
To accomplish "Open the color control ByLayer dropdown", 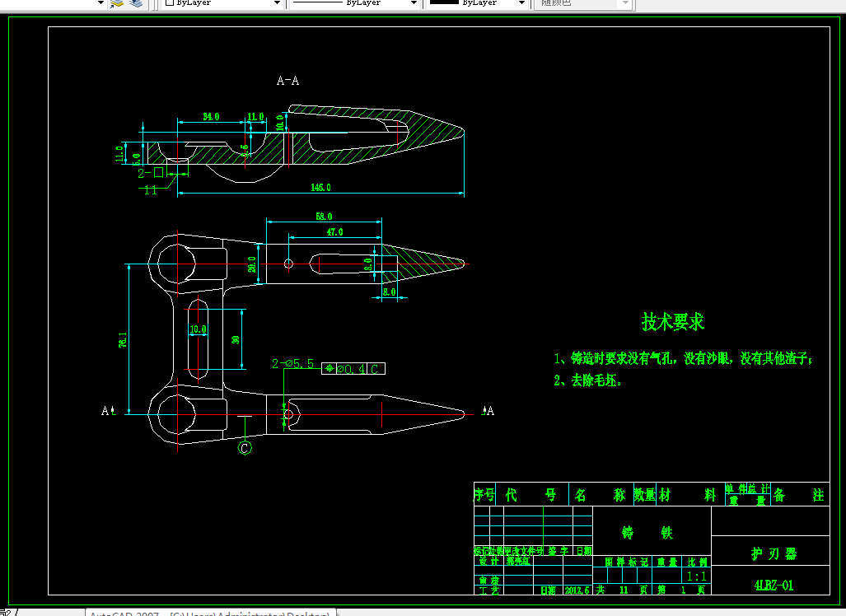I will [x=277, y=2].
